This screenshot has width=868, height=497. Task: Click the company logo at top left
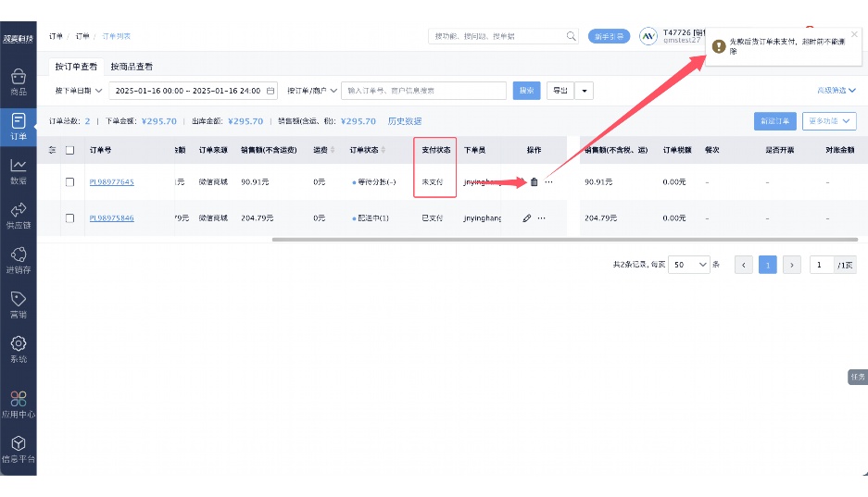[x=18, y=38]
